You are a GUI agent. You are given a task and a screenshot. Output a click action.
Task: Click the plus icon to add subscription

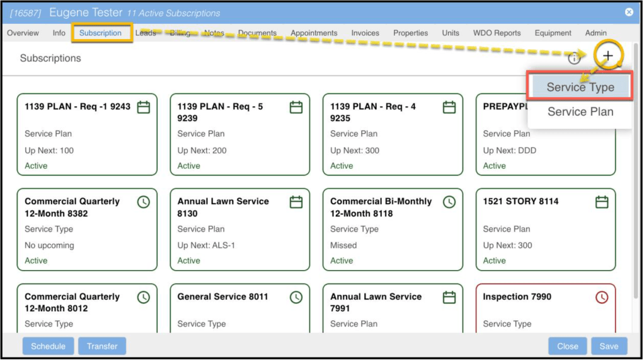click(x=607, y=57)
